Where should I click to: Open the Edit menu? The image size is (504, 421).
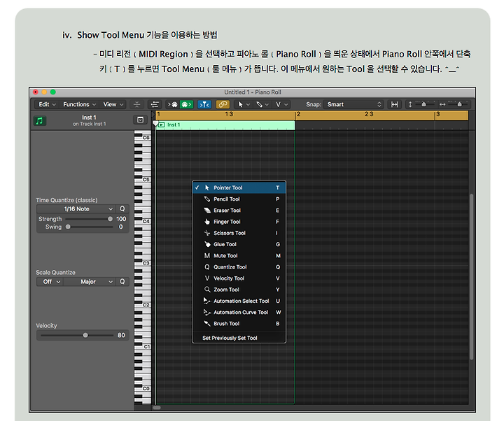[47, 104]
